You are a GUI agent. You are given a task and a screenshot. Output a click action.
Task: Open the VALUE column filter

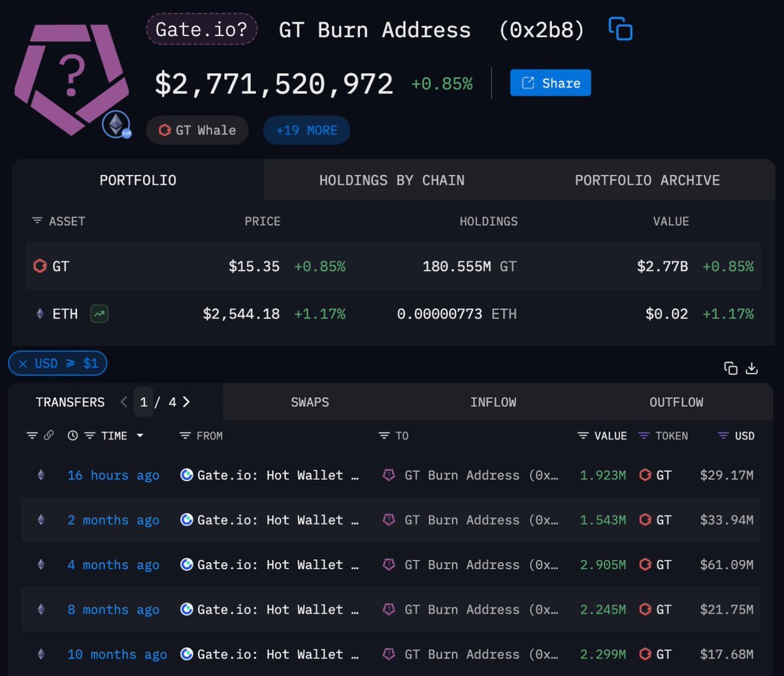tap(583, 436)
